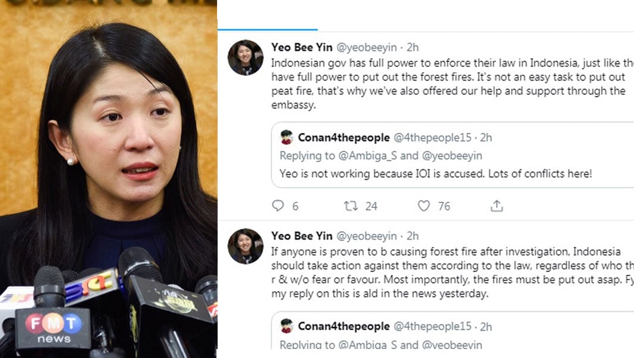This screenshot has height=358, width=644.
Task: Open @4thepeople15 handle in second quoted tweet
Action: pyautogui.click(x=432, y=326)
